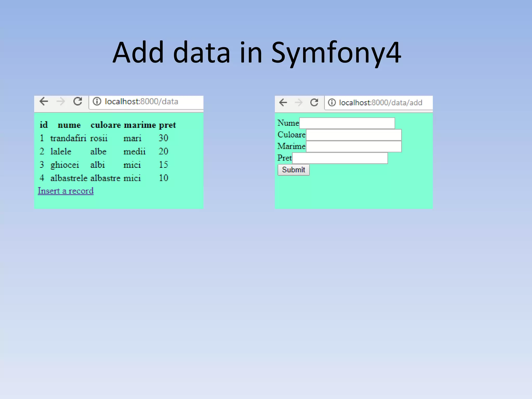Select the albastre cell

(105, 178)
